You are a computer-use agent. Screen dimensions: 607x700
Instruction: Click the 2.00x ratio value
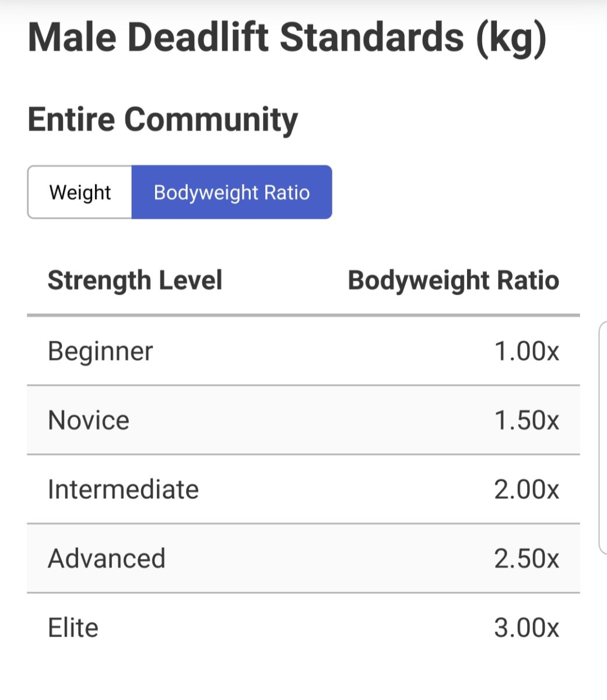(x=526, y=489)
